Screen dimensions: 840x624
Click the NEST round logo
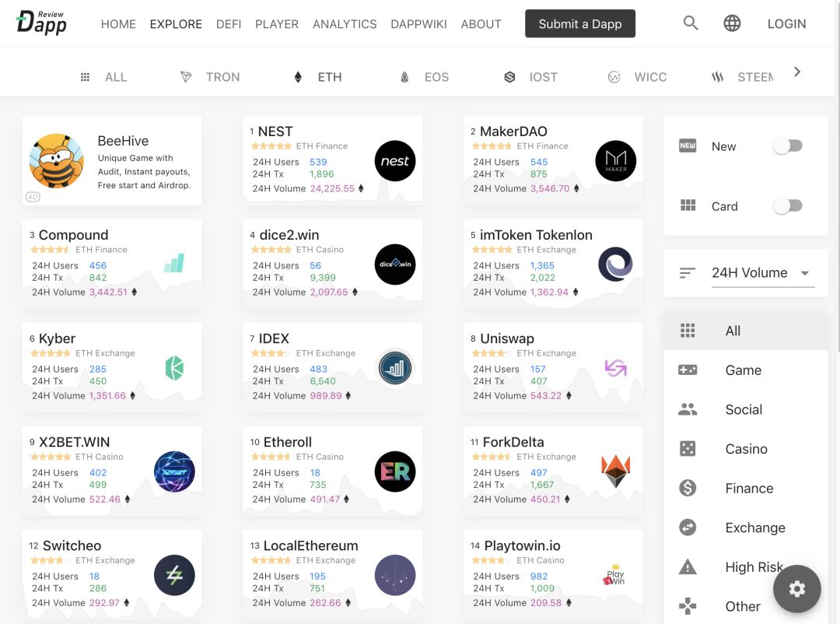[395, 161]
